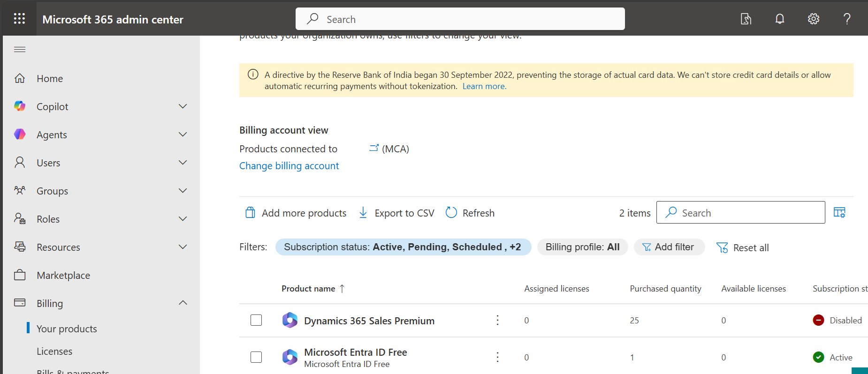Expand the Copilot navigation section
868x374 pixels.
point(183,106)
